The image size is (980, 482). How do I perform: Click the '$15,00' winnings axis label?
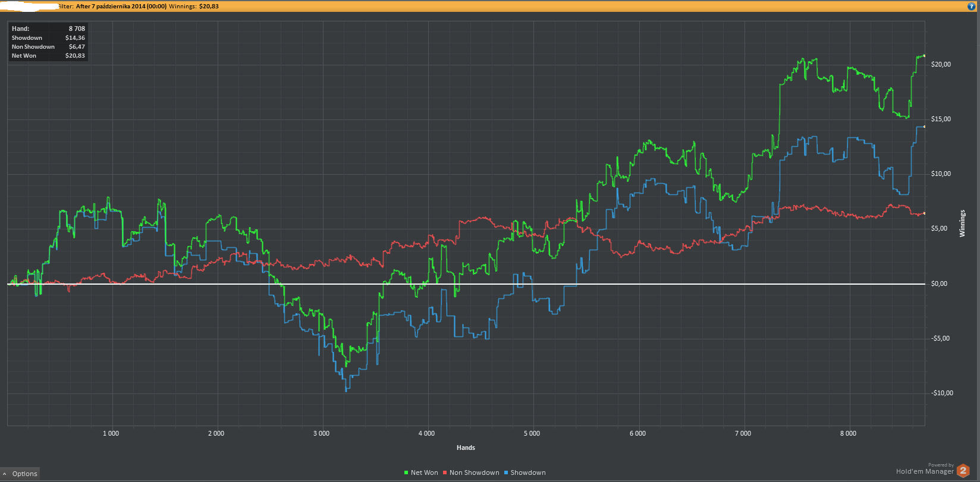[x=941, y=119]
